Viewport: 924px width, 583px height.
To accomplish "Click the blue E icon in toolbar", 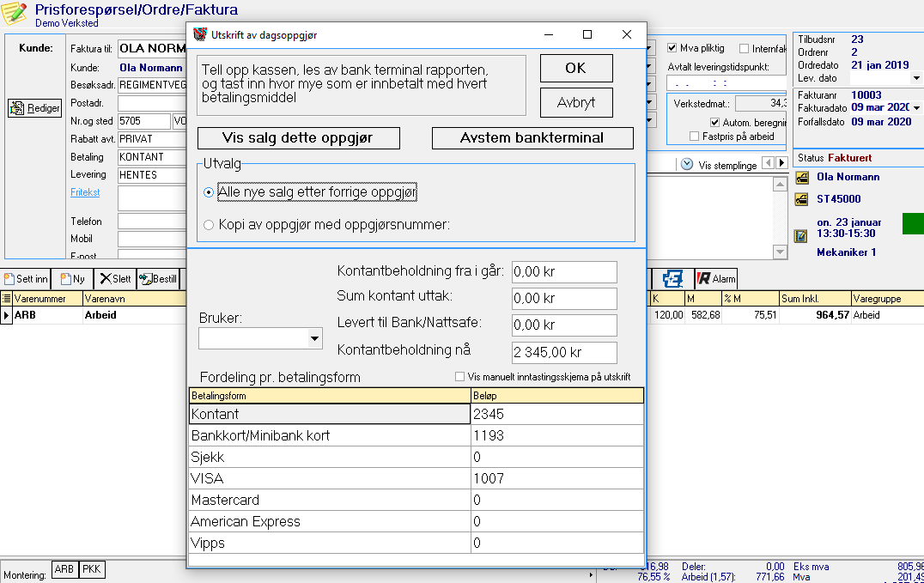I will pyautogui.click(x=672, y=279).
